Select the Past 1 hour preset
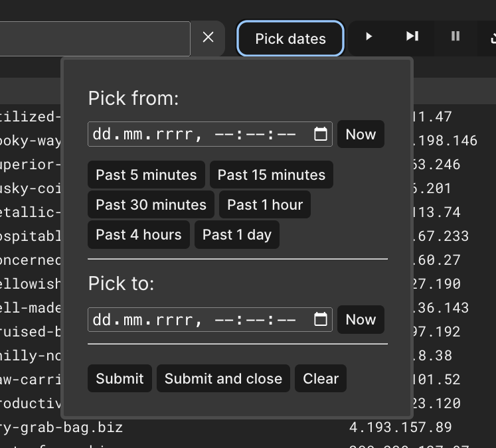Image resolution: width=496 pixels, height=448 pixels. [265, 205]
